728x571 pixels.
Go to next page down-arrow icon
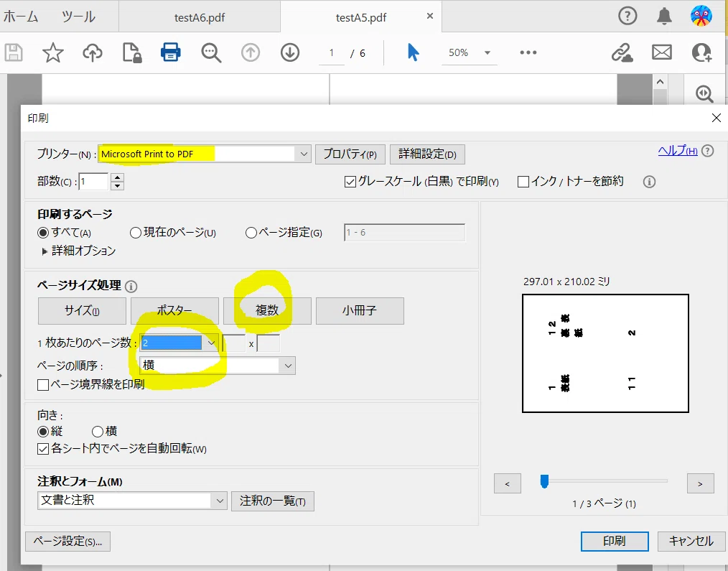click(x=290, y=52)
